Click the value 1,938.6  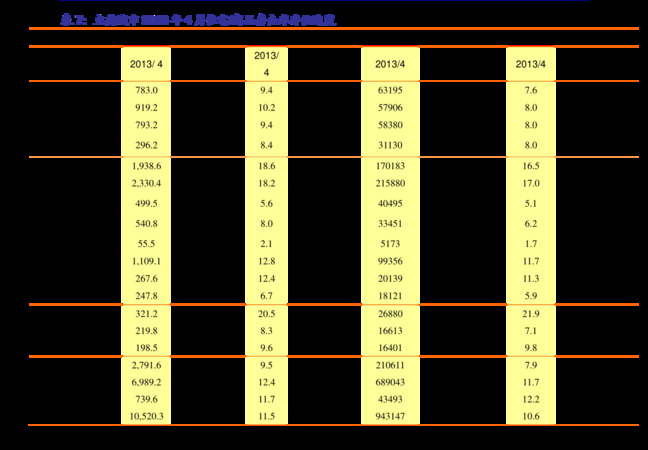pos(146,166)
